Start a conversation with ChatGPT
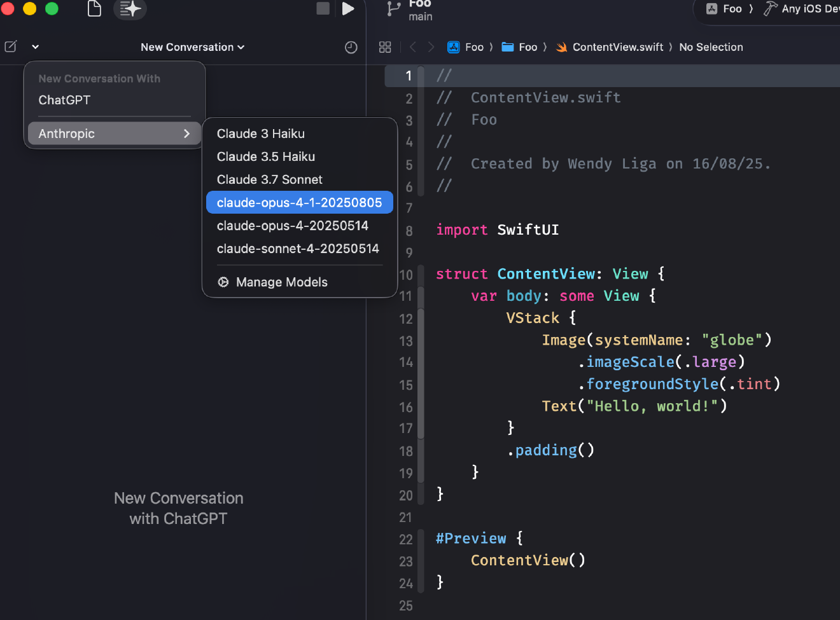The height and width of the screenshot is (620, 840). coord(64,100)
